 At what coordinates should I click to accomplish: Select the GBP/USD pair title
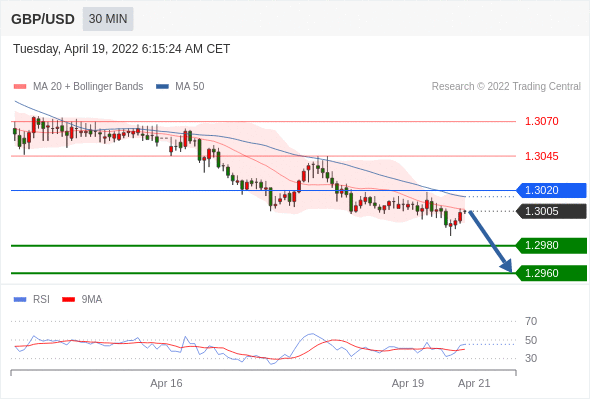43,19
